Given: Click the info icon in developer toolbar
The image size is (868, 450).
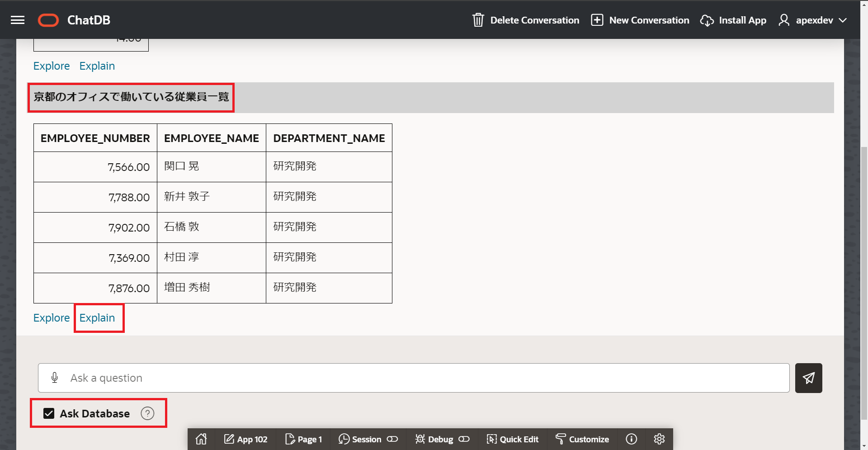Looking at the screenshot, I should tap(631, 439).
